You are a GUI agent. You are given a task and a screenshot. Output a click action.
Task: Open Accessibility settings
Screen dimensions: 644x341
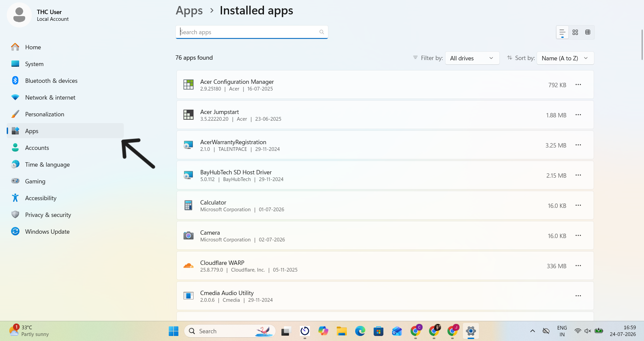(x=65, y=198)
